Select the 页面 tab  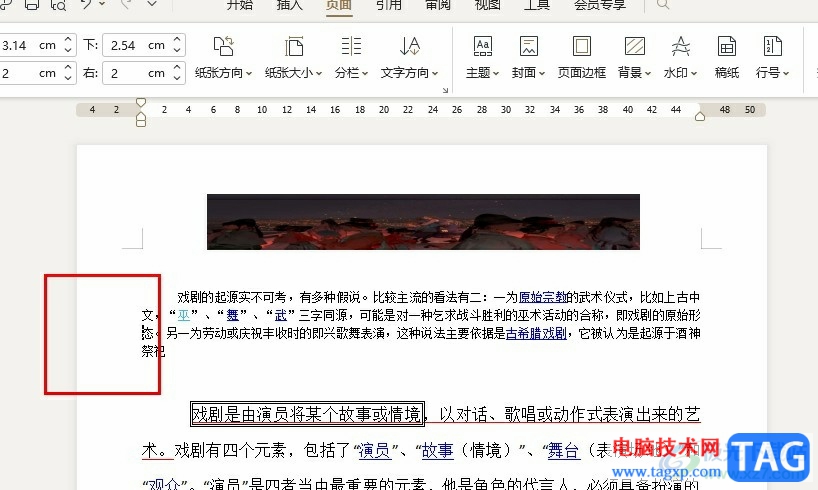point(339,5)
